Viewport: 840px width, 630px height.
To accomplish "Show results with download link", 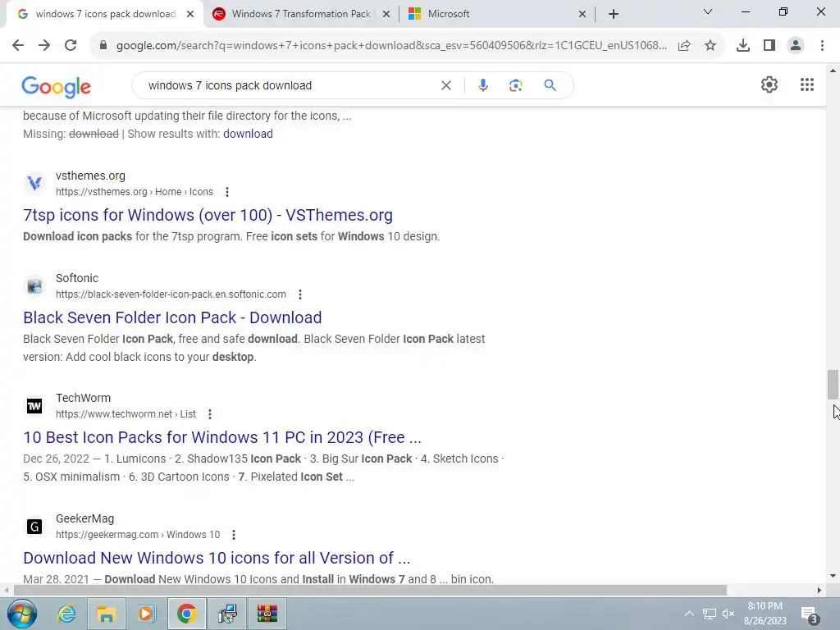I will (x=248, y=134).
